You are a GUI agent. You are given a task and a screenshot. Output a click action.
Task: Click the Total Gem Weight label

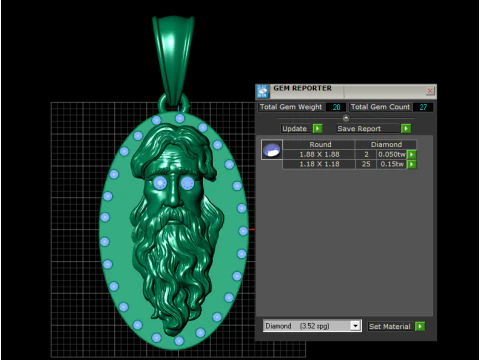coord(291,107)
